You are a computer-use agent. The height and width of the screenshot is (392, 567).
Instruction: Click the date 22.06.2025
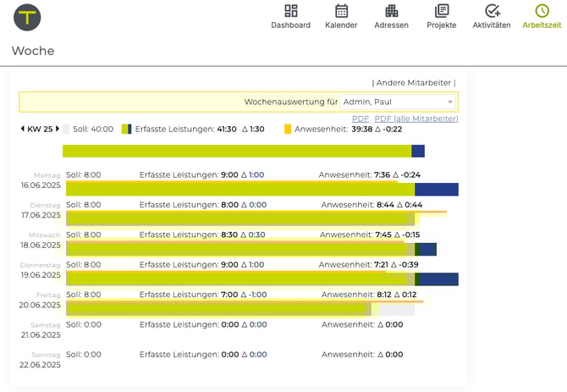click(40, 365)
